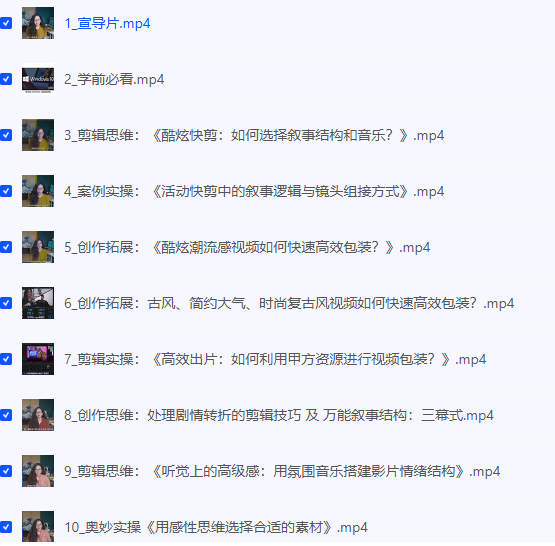Open the 2_学前必看.mp4 file name
Viewport: 555px width, 546px height.
click(x=114, y=79)
